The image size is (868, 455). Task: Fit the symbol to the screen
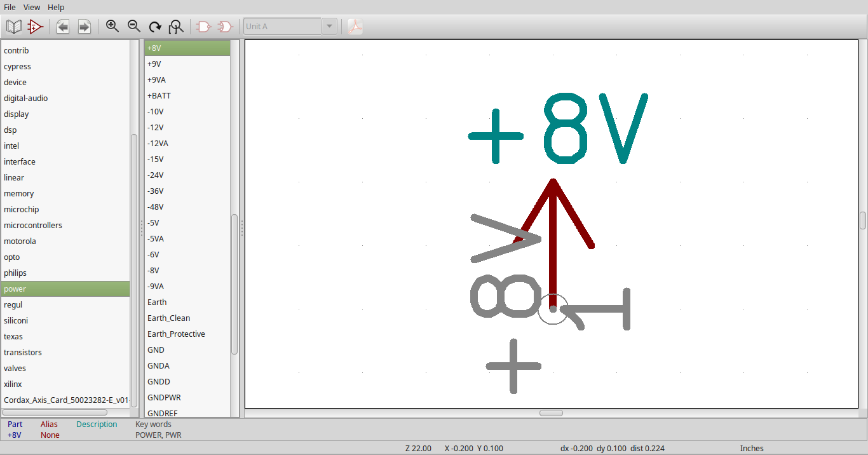click(176, 27)
